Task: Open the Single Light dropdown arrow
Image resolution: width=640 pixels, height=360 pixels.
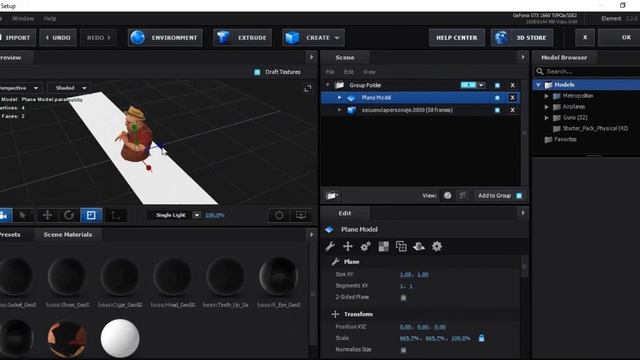Action: 196,215
